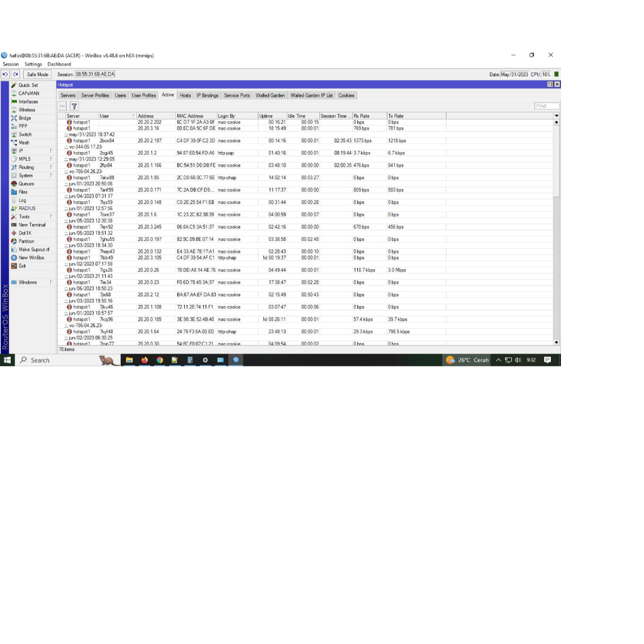Click the Find input field
Screen dimensions: 644x644
click(x=545, y=106)
